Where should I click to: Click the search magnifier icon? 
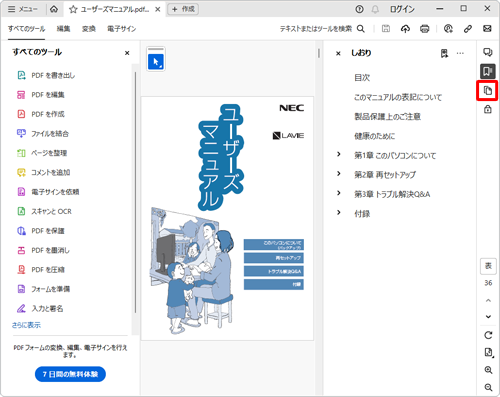pyautogui.click(x=361, y=29)
